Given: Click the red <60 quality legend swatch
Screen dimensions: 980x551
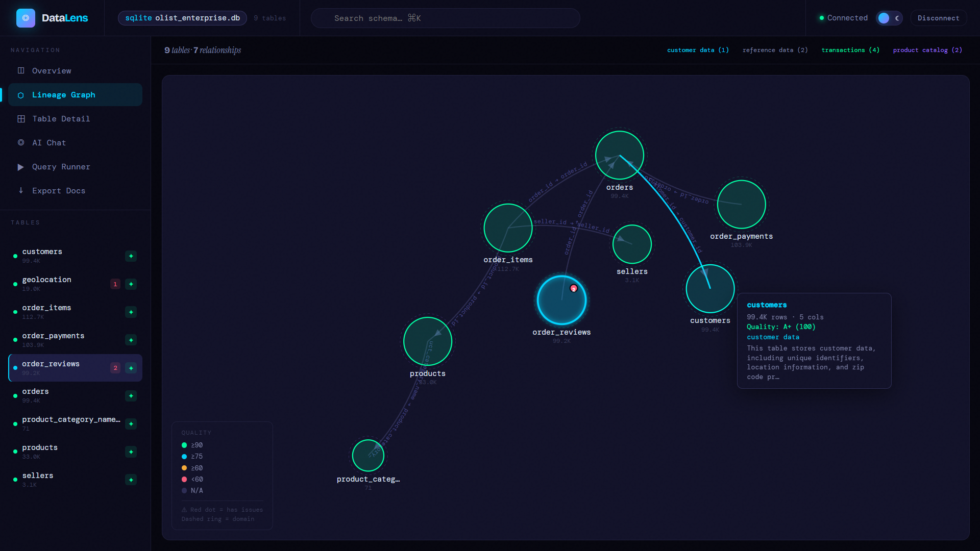Looking at the screenshot, I should tap(184, 479).
